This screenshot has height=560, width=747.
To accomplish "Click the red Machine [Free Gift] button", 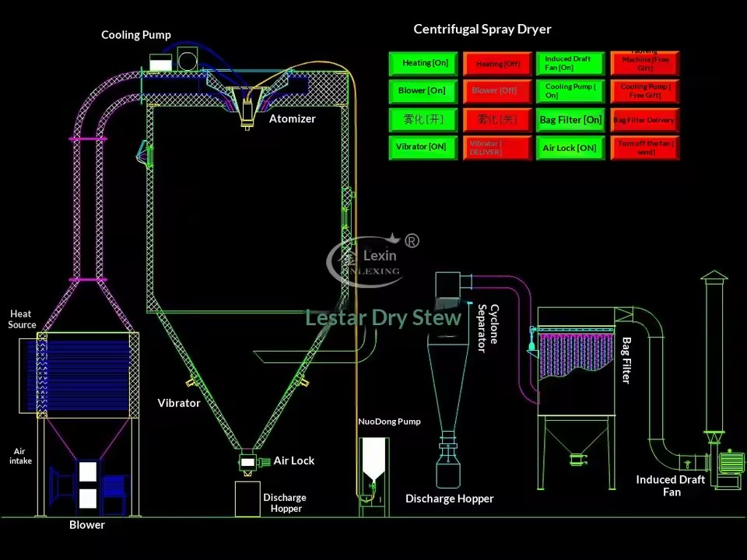I will tap(645, 63).
